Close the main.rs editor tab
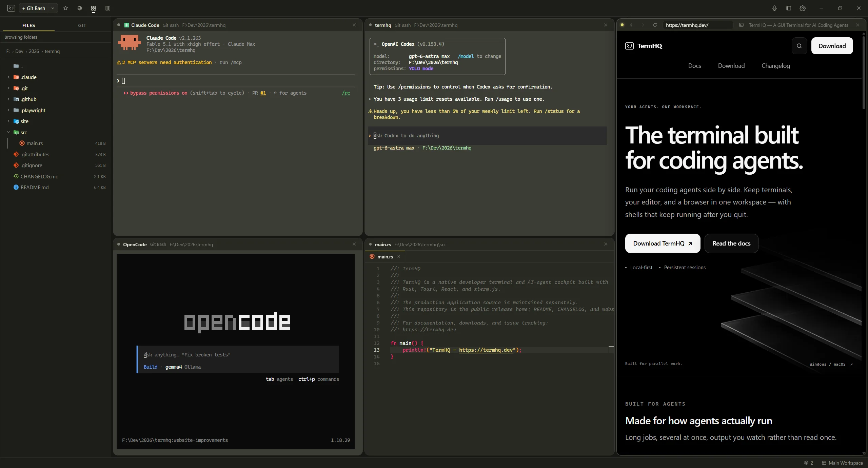 399,257
